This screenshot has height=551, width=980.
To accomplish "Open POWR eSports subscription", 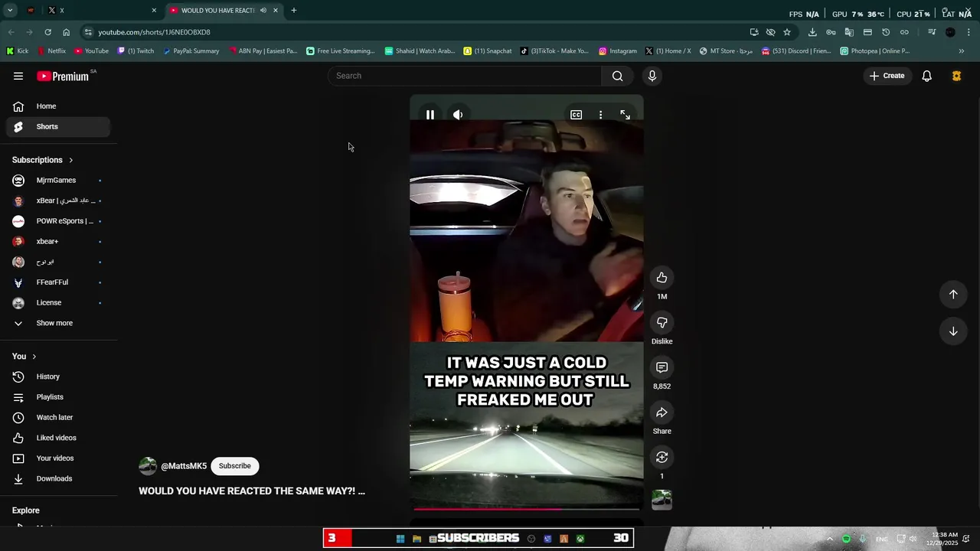I will (x=58, y=221).
